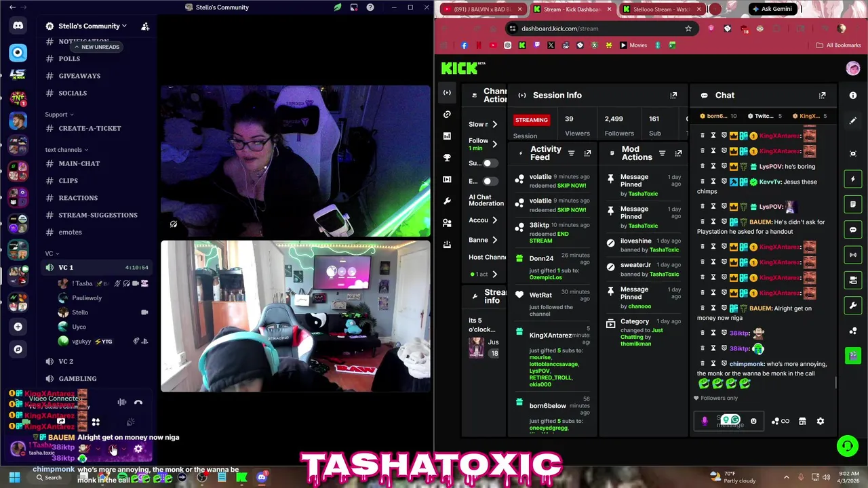Open Kick sidebar trophy icon
868x488 pixels.
coord(447,158)
